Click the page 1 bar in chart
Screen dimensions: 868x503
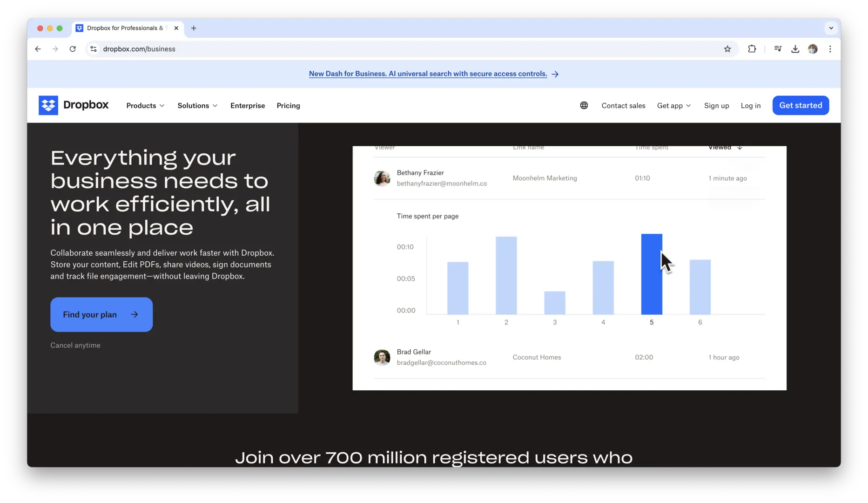458,288
